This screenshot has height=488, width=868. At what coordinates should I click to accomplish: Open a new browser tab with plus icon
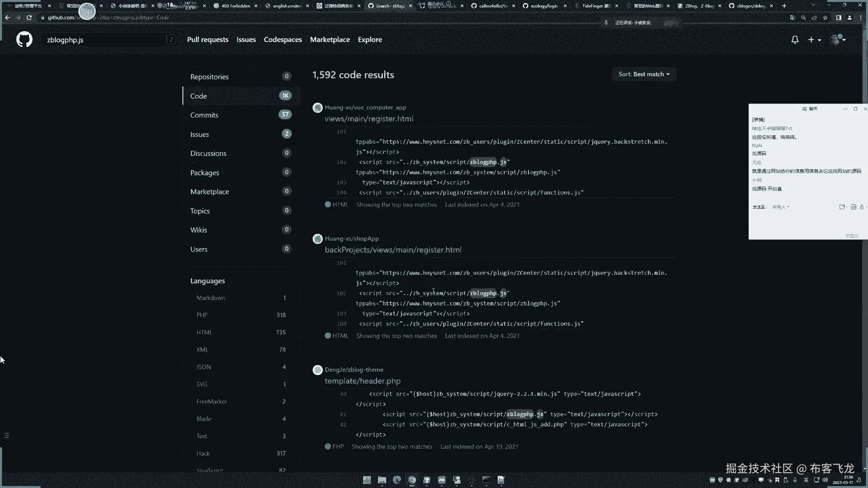coord(784,6)
